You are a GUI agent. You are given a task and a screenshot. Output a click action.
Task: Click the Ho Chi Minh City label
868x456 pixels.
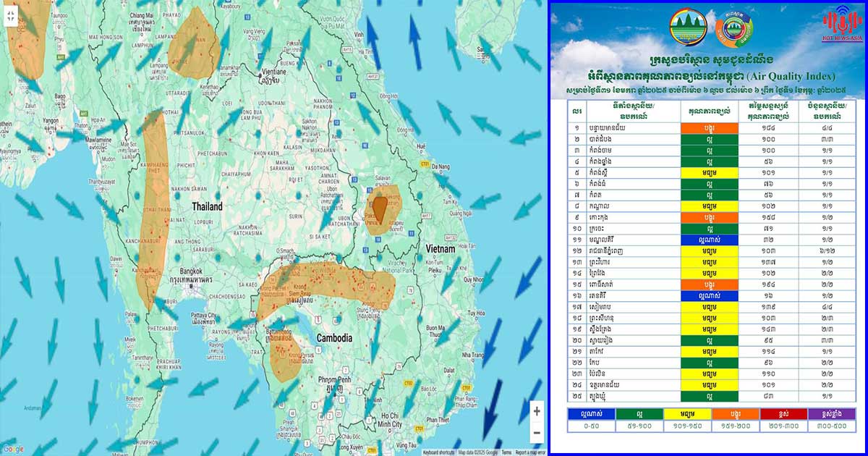click(388, 419)
